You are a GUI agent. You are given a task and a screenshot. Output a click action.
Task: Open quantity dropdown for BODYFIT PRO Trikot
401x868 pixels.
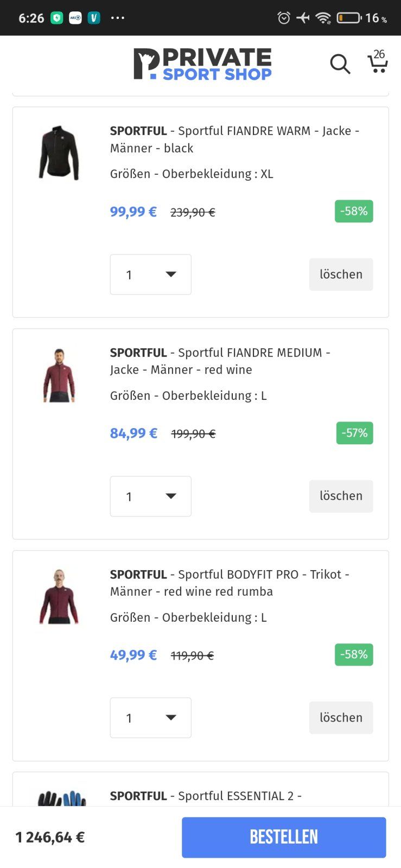(150, 718)
